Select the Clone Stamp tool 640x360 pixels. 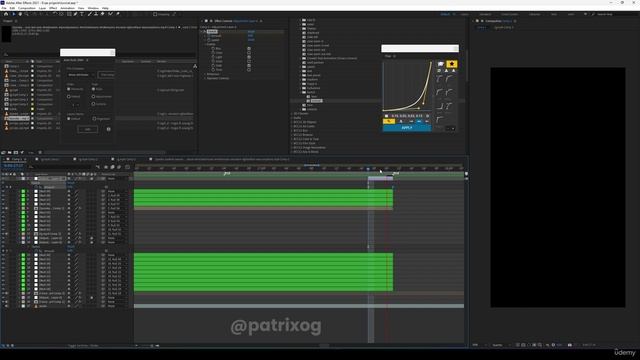coord(96,14)
